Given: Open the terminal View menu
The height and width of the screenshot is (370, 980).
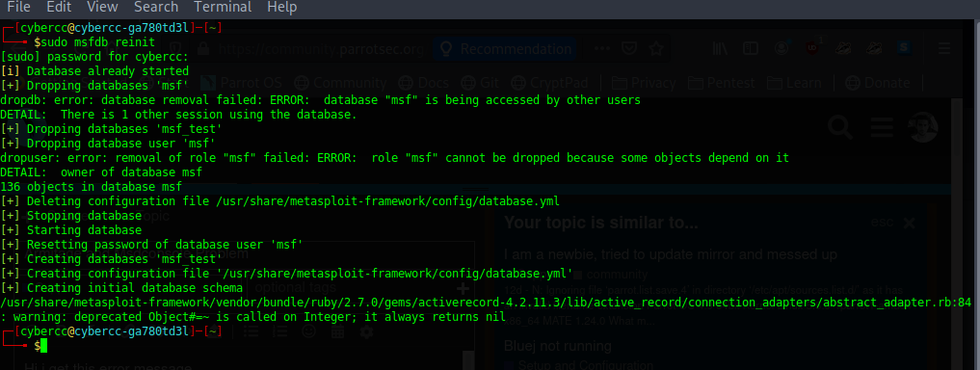Looking at the screenshot, I should coord(102,8).
